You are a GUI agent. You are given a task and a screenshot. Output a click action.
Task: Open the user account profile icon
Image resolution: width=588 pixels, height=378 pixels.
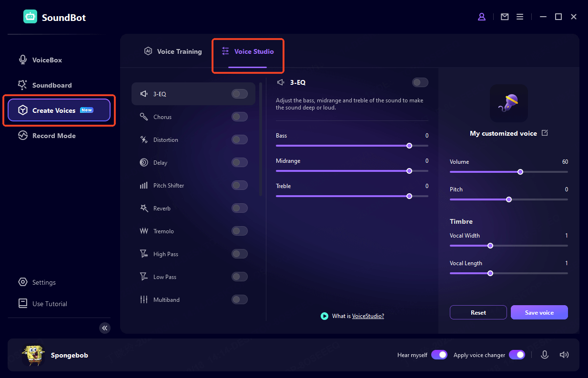tap(482, 17)
